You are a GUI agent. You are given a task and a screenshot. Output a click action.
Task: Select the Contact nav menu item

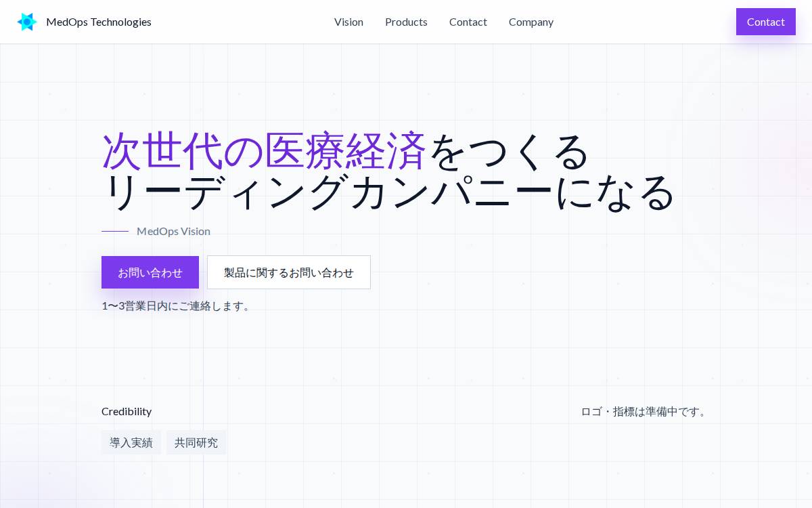point(468,22)
